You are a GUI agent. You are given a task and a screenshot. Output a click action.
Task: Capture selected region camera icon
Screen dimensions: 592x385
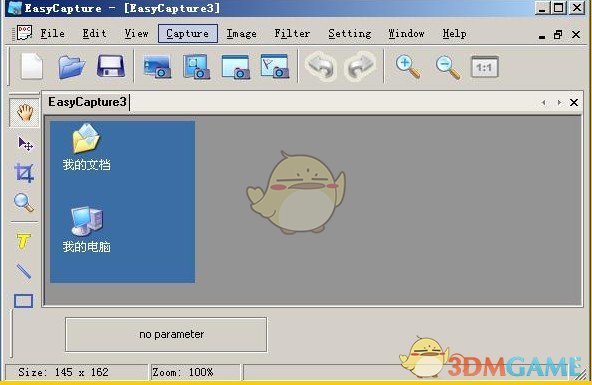pos(196,67)
